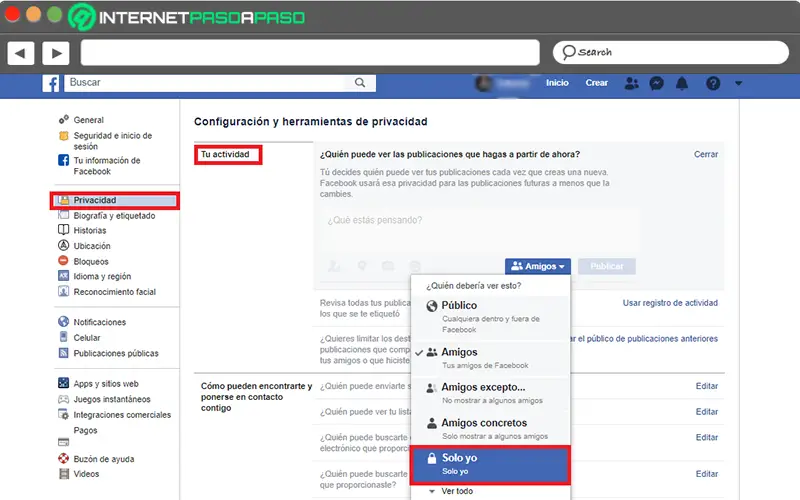Click the browser Search field
Screen dimensions: 800x500
coord(671,53)
